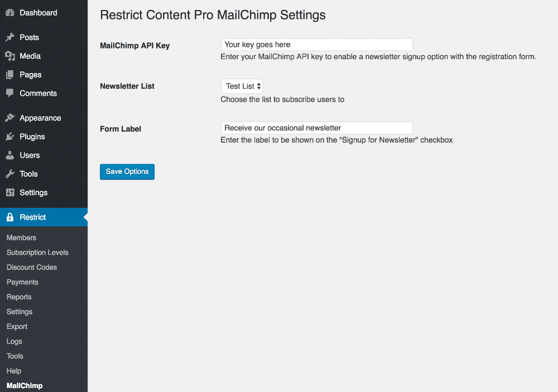Image resolution: width=558 pixels, height=392 pixels.
Task: Open the Members submenu
Action: tap(21, 238)
